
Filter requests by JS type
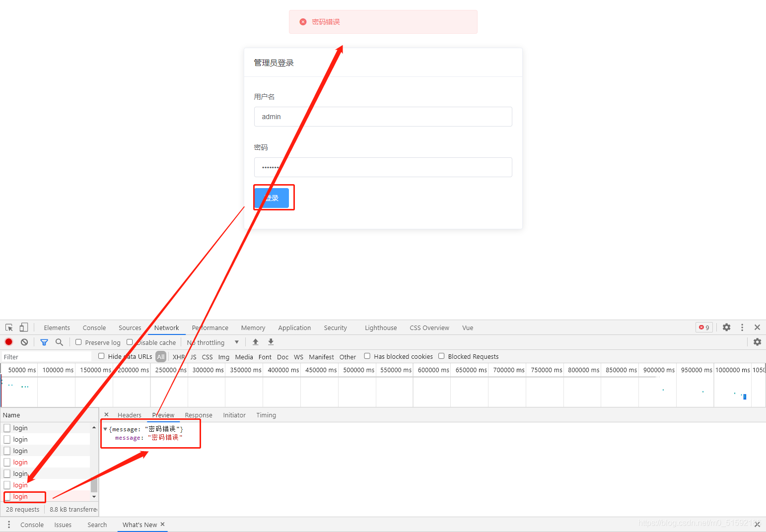(x=194, y=357)
